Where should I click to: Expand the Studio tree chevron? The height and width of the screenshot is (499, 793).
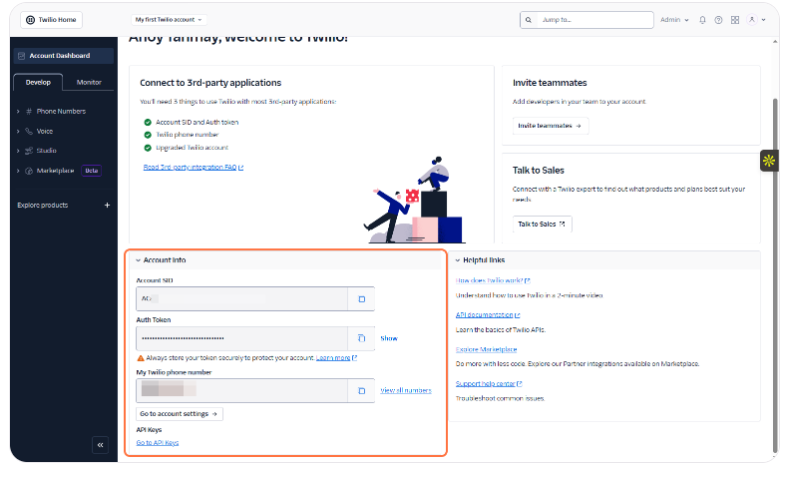[18, 151]
